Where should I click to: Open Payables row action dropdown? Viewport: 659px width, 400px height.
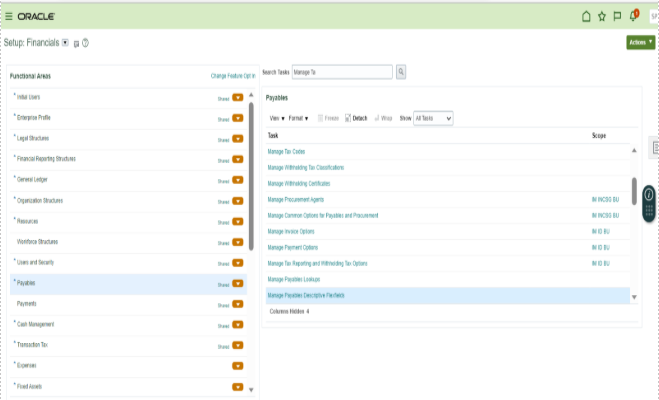click(x=237, y=283)
